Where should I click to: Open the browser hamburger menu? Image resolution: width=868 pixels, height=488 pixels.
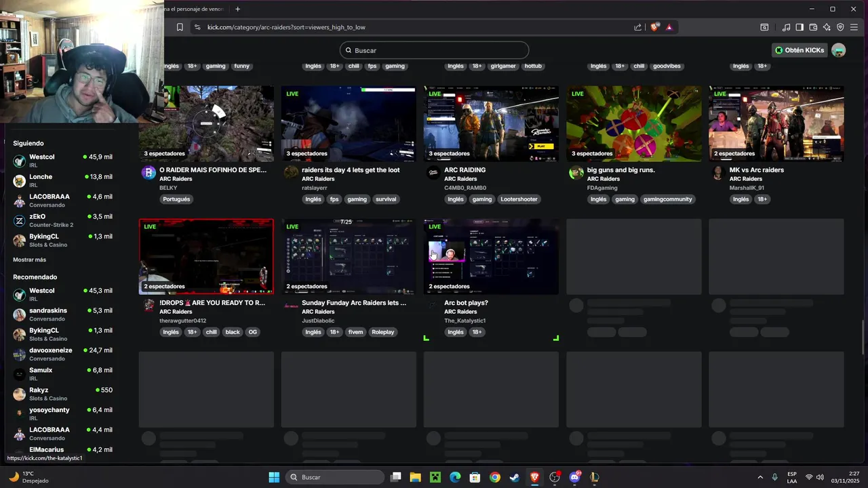854,27
